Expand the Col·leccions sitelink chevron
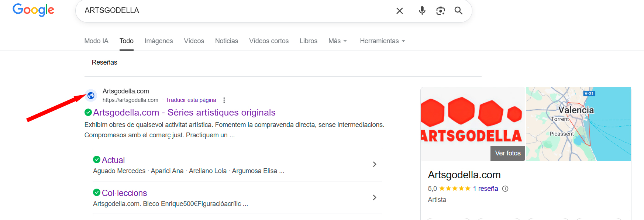The width and height of the screenshot is (644, 220). pos(374,197)
